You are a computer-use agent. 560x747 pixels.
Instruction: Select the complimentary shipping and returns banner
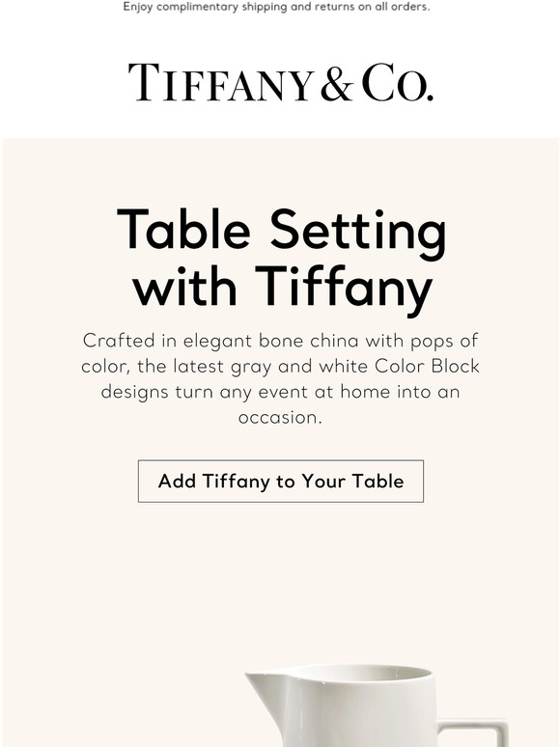[x=276, y=7]
